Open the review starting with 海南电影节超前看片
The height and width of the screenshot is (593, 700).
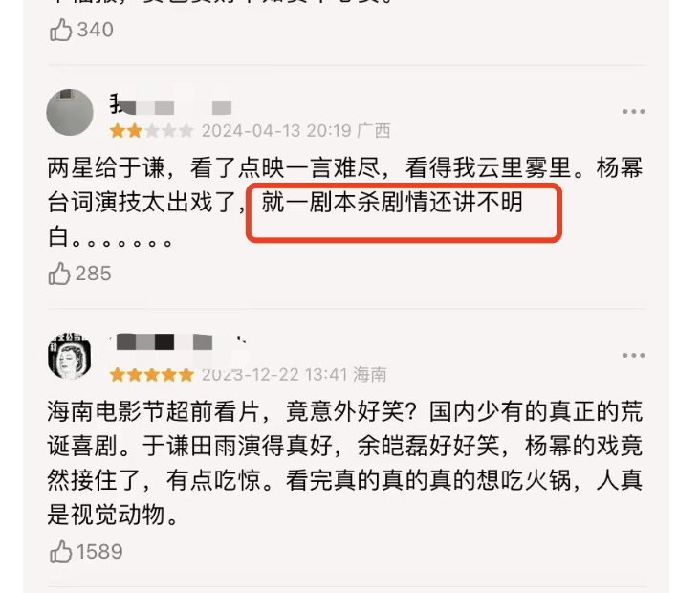point(344,463)
